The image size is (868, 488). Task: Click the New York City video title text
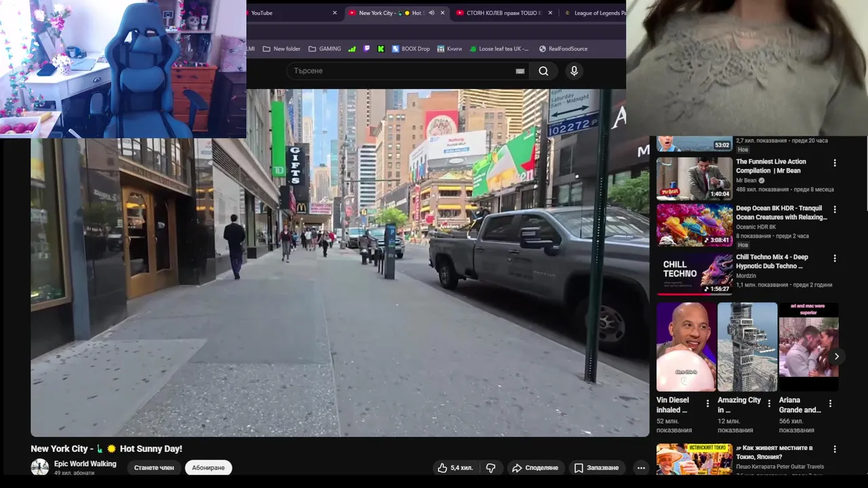tap(106, 449)
